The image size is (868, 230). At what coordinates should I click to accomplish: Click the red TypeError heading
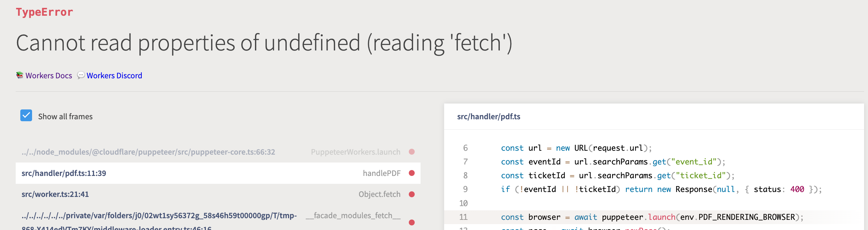click(45, 12)
